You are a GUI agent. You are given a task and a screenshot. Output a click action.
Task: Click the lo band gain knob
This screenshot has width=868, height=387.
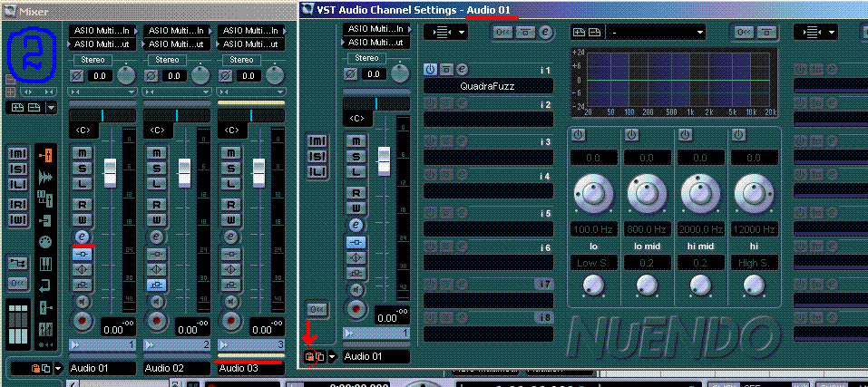click(x=593, y=193)
